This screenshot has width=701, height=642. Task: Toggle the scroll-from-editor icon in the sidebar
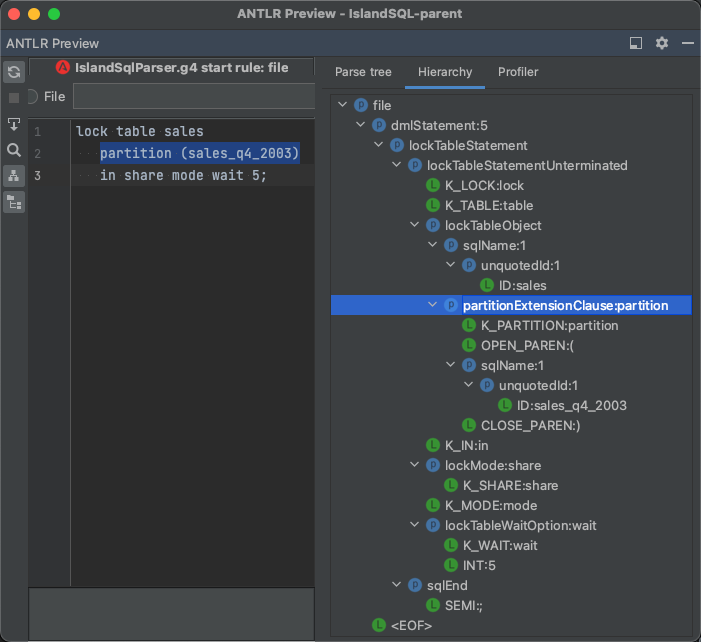pyautogui.click(x=14, y=124)
